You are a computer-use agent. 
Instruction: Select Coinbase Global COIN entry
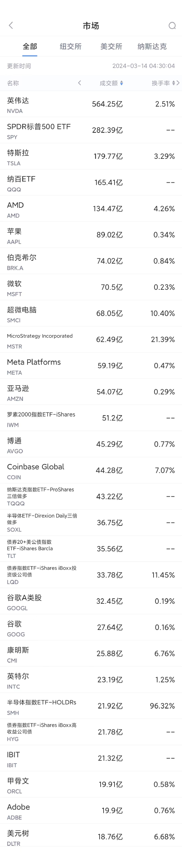click(x=91, y=470)
